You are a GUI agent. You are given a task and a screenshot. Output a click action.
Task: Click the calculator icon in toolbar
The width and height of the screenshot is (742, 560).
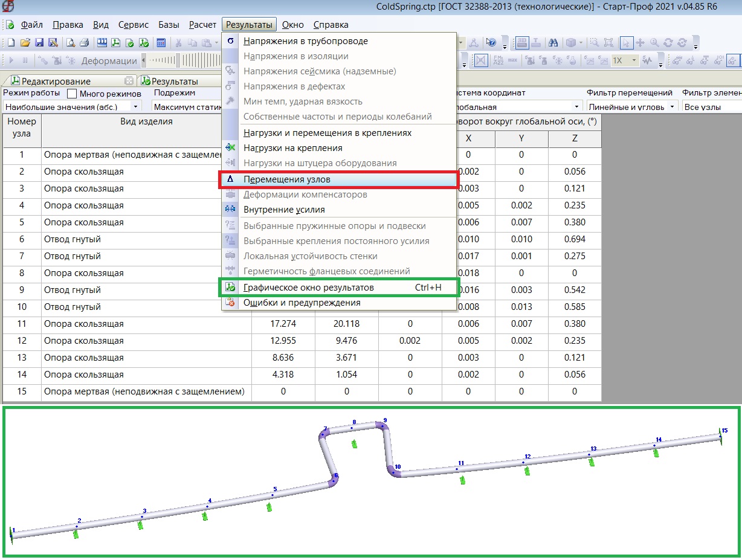pos(161,43)
